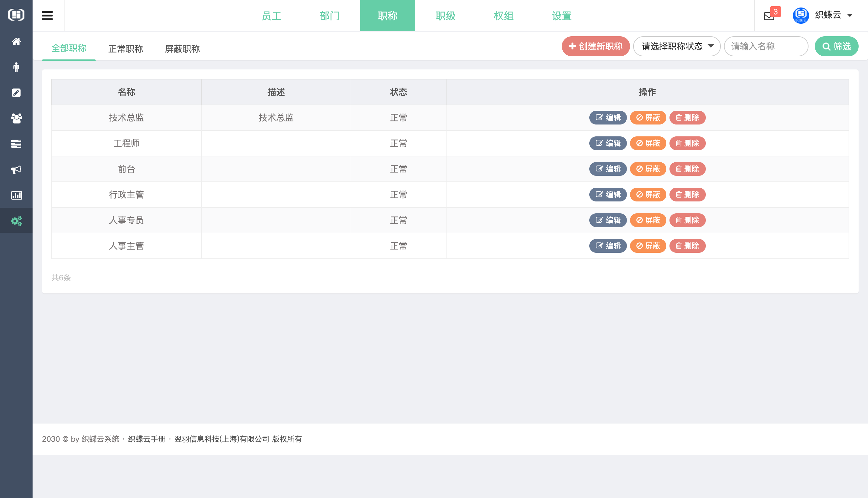Click the megaphone announcement sidebar icon

tap(16, 170)
